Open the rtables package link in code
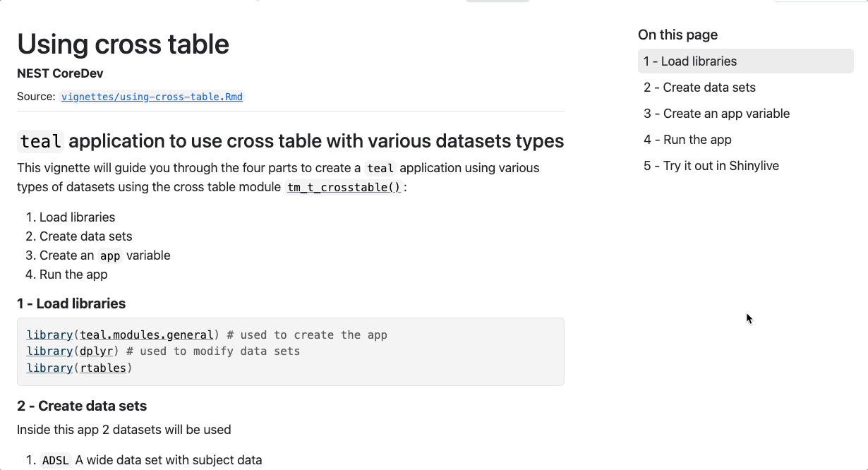Viewport: 868px width, 470px height. point(103,368)
